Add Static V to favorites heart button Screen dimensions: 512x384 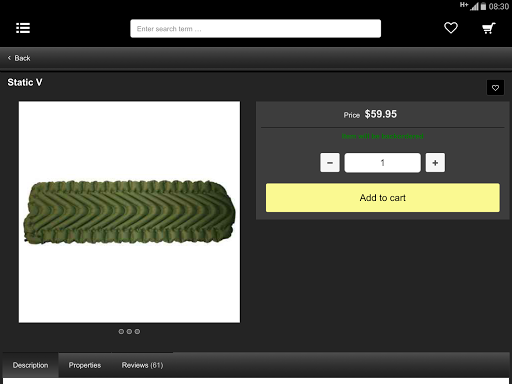pyautogui.click(x=495, y=88)
